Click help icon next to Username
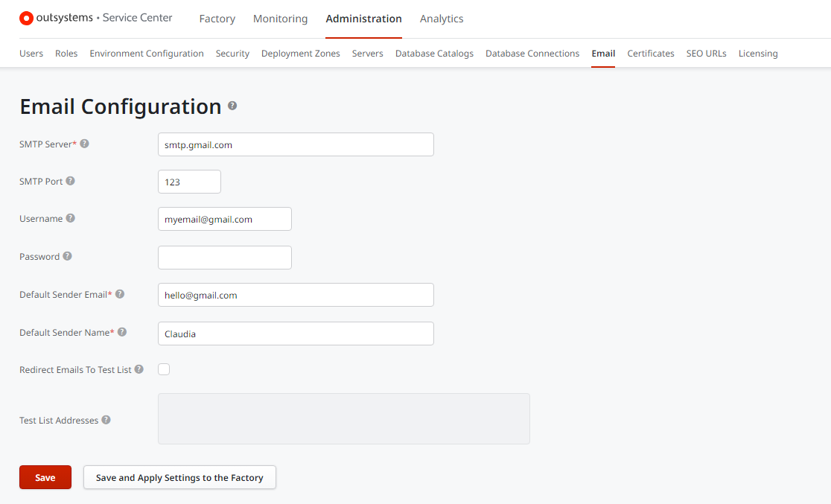 coord(70,218)
